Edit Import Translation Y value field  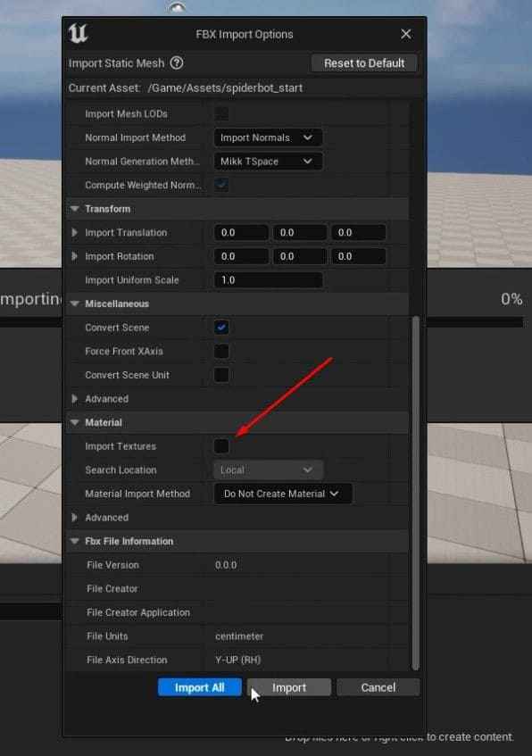(x=300, y=232)
